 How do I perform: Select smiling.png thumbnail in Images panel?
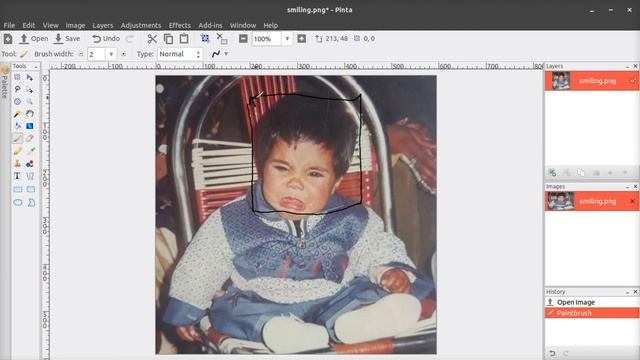[x=560, y=201]
